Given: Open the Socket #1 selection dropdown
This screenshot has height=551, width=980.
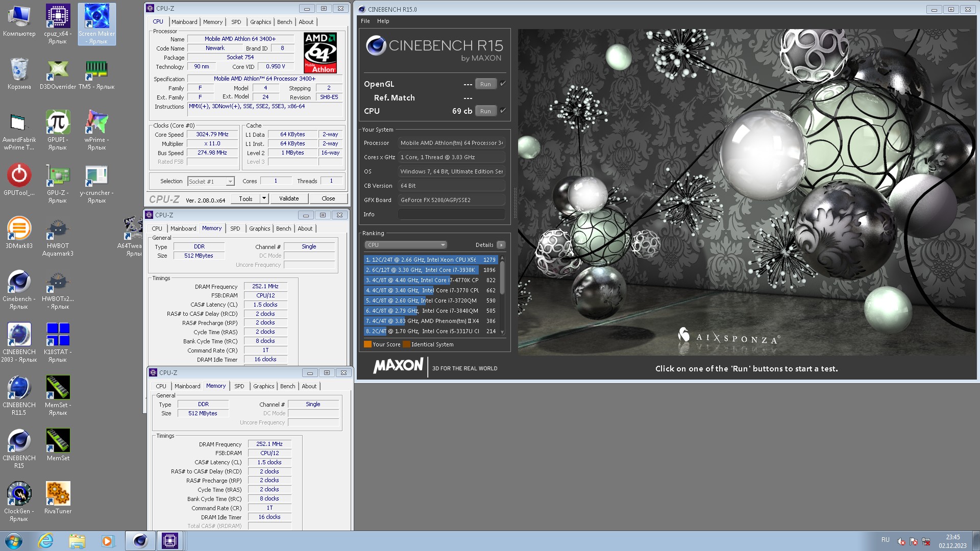Looking at the screenshot, I should (211, 181).
